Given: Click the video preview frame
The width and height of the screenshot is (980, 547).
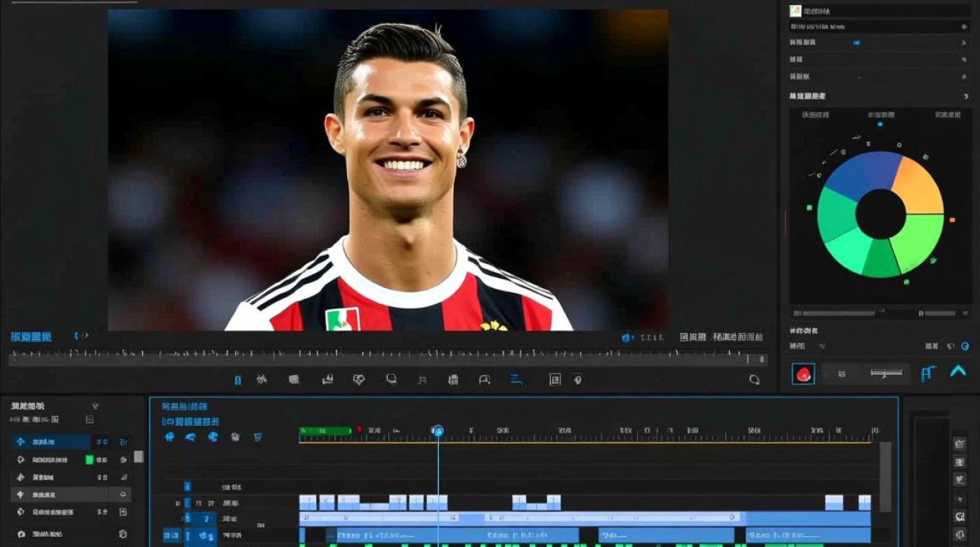Looking at the screenshot, I should tap(388, 170).
